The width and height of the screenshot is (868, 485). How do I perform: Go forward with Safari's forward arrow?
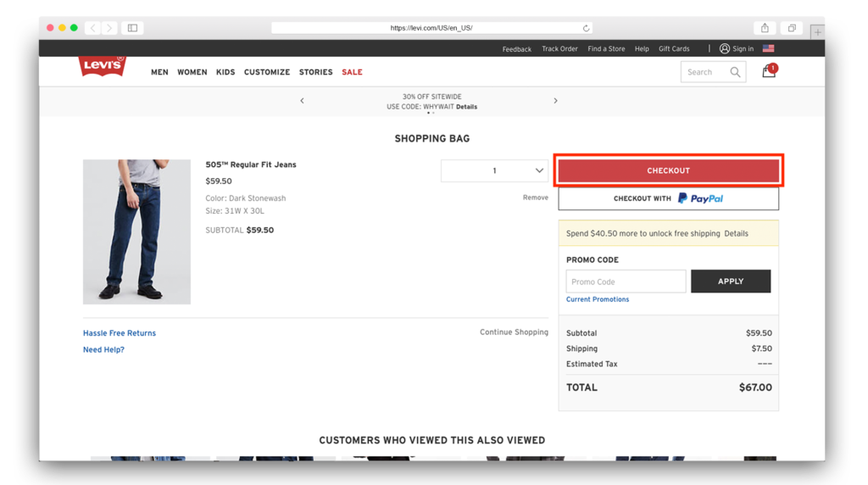109,28
